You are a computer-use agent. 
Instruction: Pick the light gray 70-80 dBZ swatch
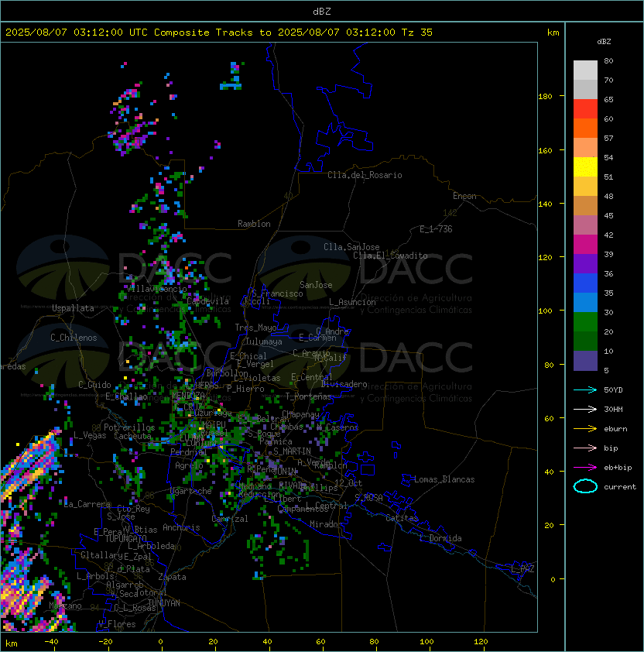tap(585, 70)
